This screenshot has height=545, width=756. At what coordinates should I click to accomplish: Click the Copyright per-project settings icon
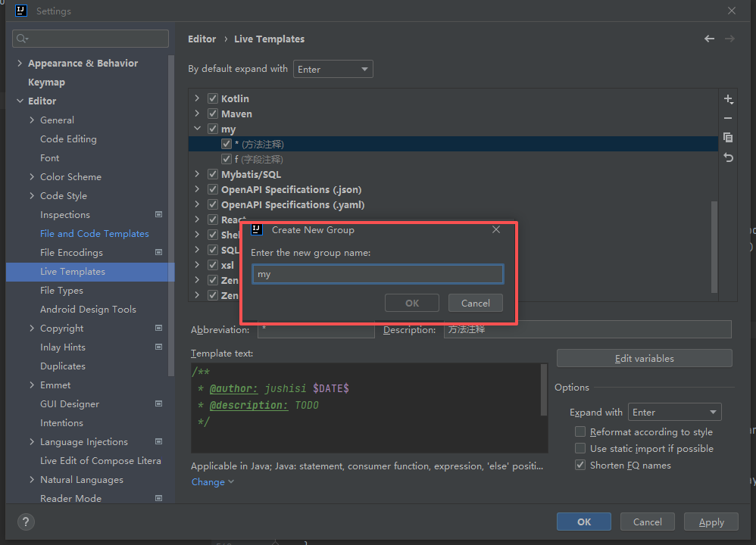coord(158,328)
